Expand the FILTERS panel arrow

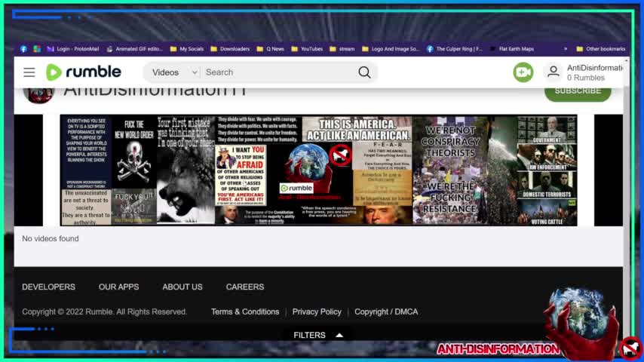pos(339,336)
